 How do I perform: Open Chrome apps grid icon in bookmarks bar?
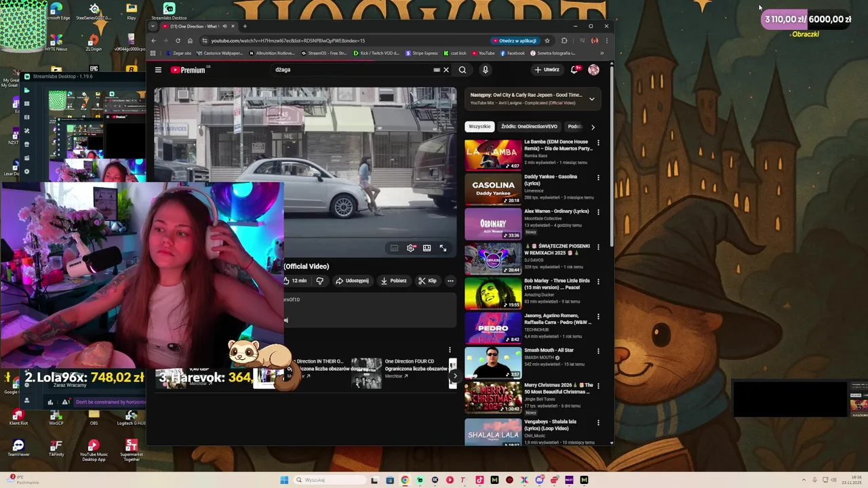coord(153,53)
